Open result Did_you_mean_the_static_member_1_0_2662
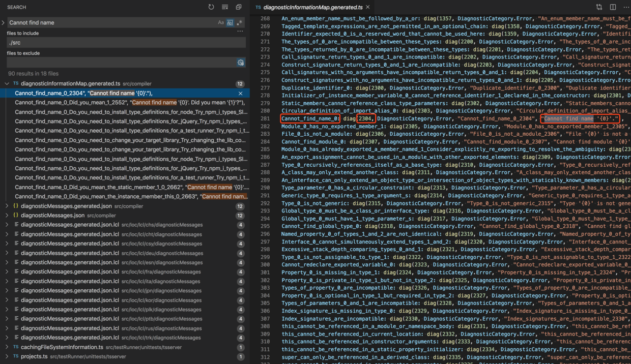 click(x=125, y=187)
